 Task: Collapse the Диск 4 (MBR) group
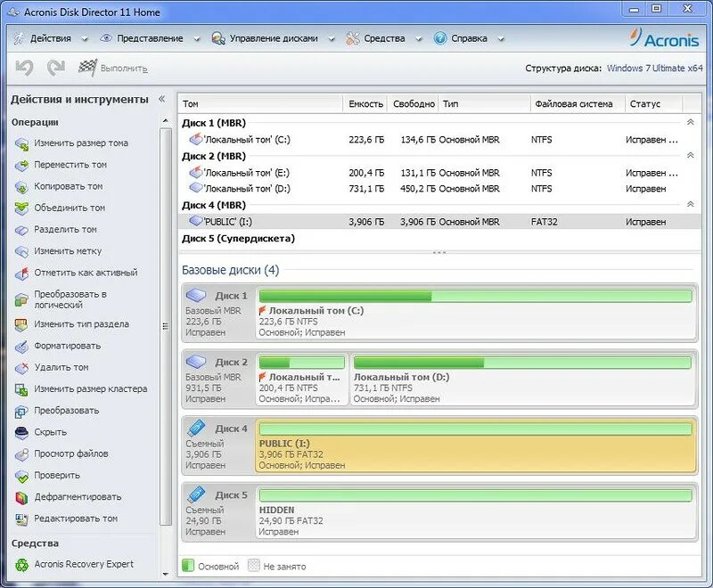coord(690,205)
